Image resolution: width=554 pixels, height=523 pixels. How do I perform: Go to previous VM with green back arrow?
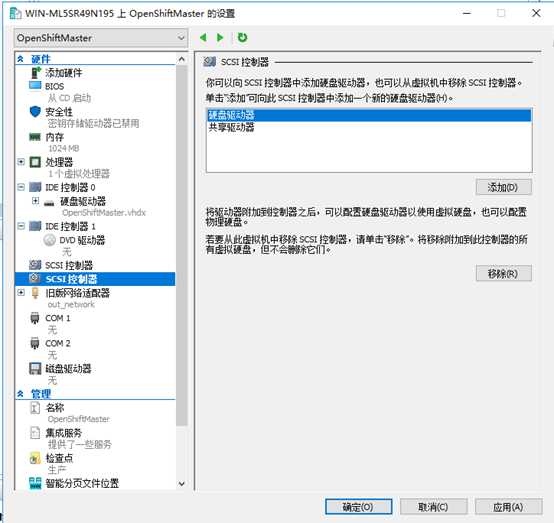(x=203, y=37)
